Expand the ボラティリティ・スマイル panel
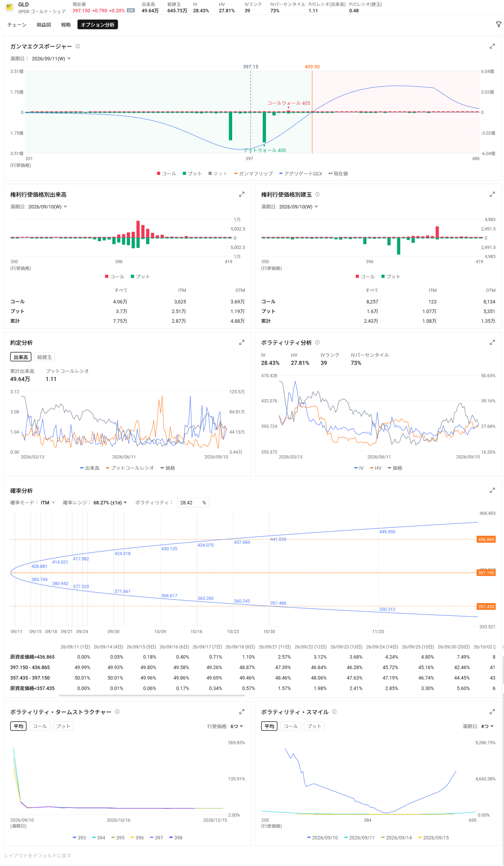This screenshot has width=504, height=866. coord(492,711)
